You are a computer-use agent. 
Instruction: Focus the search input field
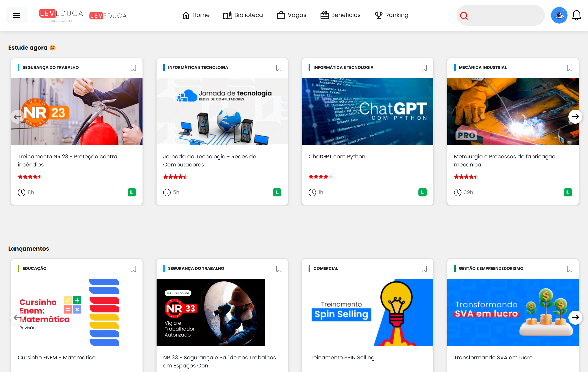pos(501,15)
